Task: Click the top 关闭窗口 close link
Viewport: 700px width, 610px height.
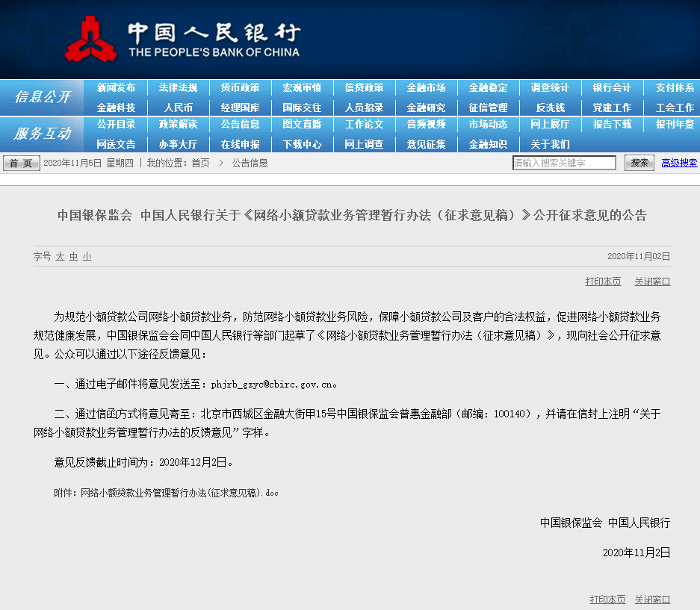Action: (x=652, y=281)
